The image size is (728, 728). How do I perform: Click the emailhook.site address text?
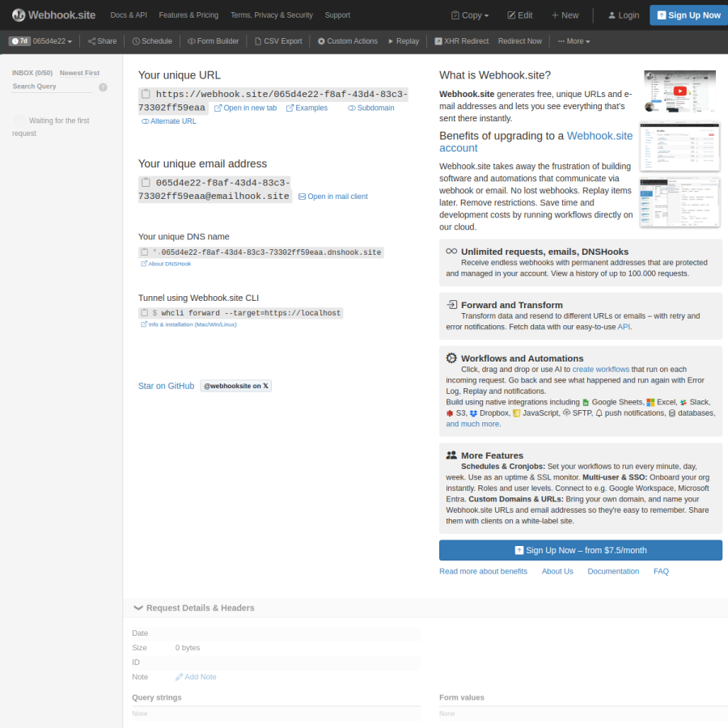(214, 189)
